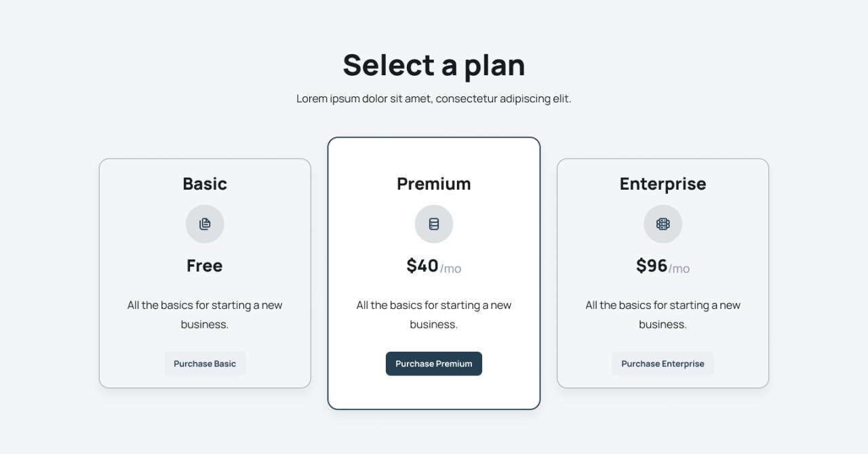
Task: Click the Basic plan description text
Action: click(x=205, y=315)
